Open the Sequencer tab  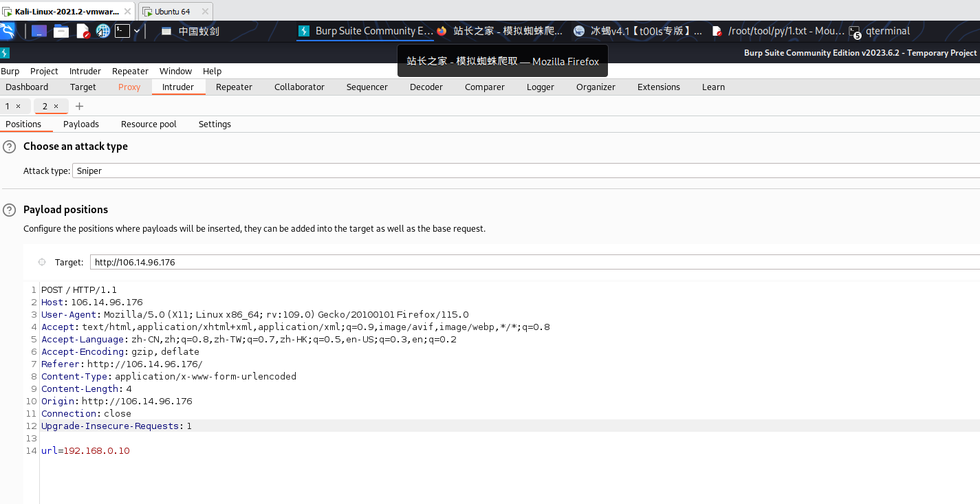coord(367,87)
